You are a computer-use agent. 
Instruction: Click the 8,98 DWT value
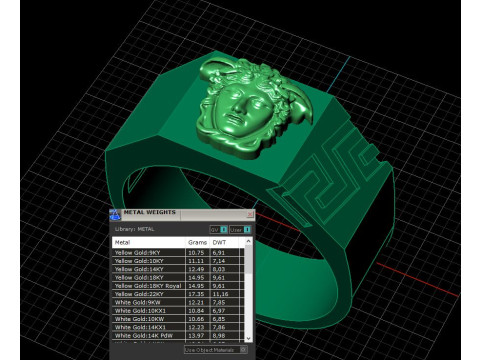(219, 336)
